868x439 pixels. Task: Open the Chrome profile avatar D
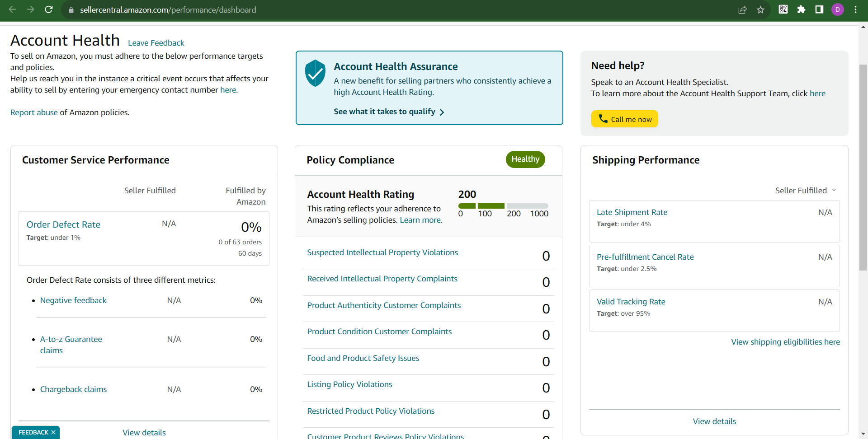pyautogui.click(x=838, y=9)
